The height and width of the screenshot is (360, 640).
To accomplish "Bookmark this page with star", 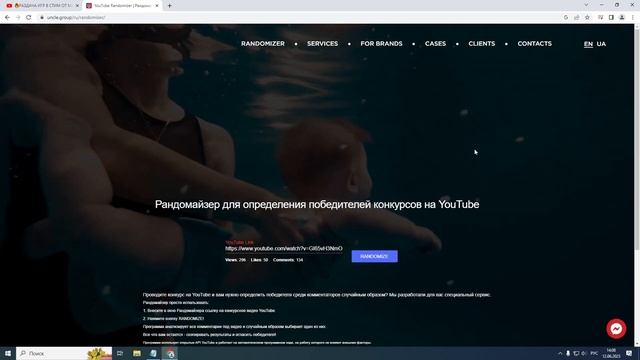I will pos(587,18).
